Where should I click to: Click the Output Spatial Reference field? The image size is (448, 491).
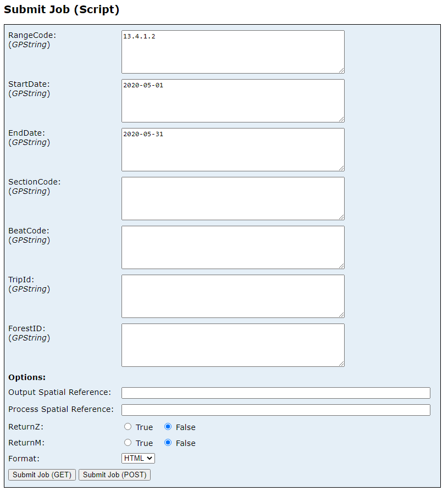275,393
